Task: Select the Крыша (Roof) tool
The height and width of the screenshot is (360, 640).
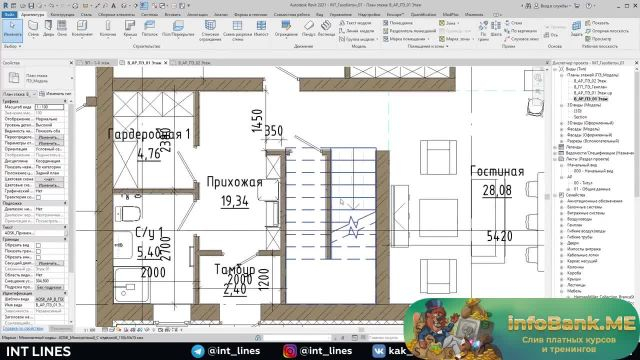Action: pyautogui.click(x=130, y=29)
